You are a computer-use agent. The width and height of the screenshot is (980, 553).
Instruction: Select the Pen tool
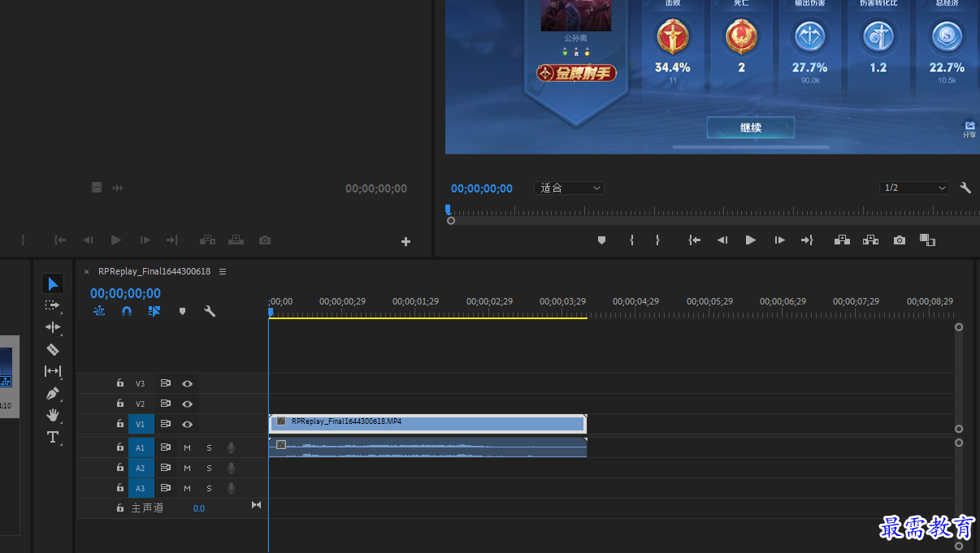pos(53,393)
